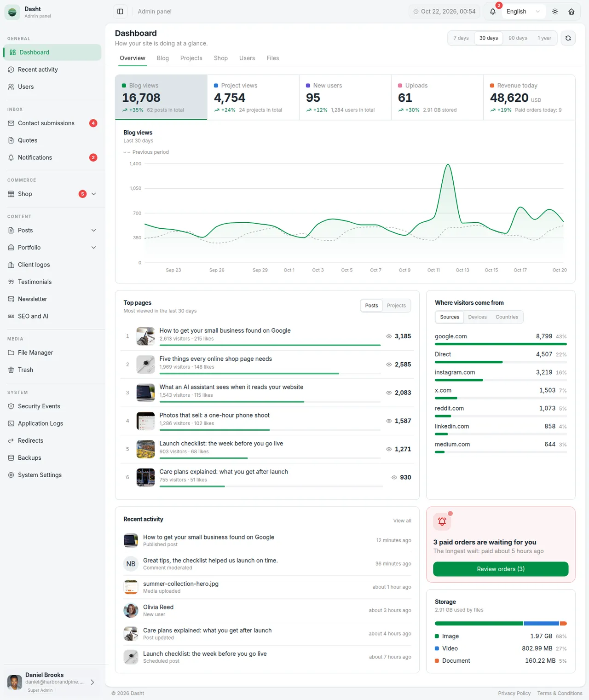Show visitor Countries breakdown
The width and height of the screenshot is (589, 700).
click(507, 317)
